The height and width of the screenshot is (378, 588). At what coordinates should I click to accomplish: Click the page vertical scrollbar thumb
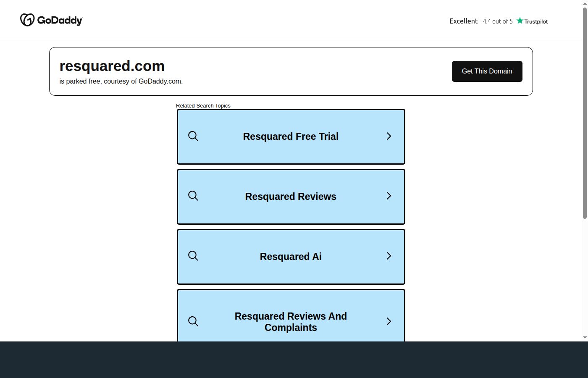point(585,113)
